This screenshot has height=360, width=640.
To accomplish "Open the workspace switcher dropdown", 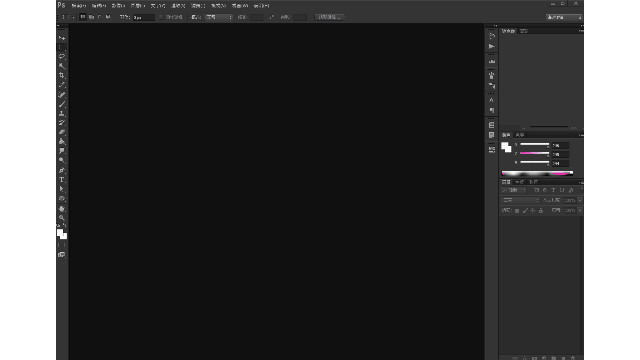I will 564,17.
